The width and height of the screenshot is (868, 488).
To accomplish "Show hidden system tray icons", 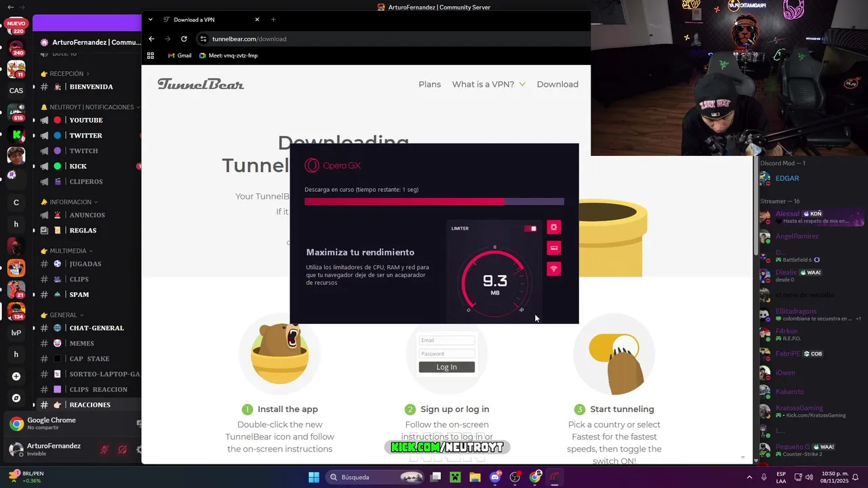I will 748,477.
